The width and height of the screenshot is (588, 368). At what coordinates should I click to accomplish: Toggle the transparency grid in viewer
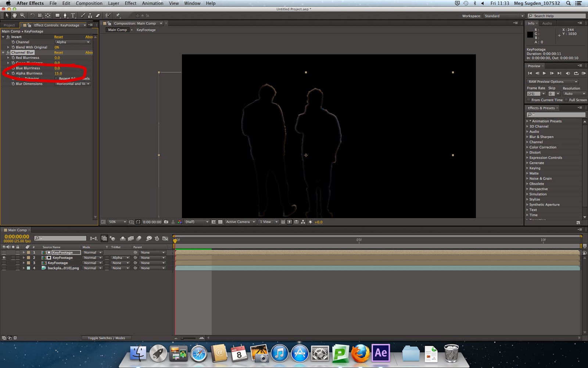click(220, 222)
